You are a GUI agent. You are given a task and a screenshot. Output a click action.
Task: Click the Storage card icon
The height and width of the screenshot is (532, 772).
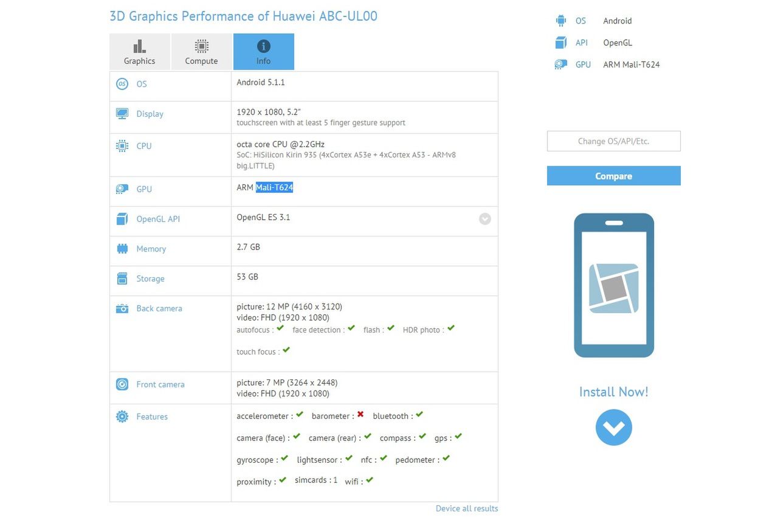pyautogui.click(x=122, y=278)
